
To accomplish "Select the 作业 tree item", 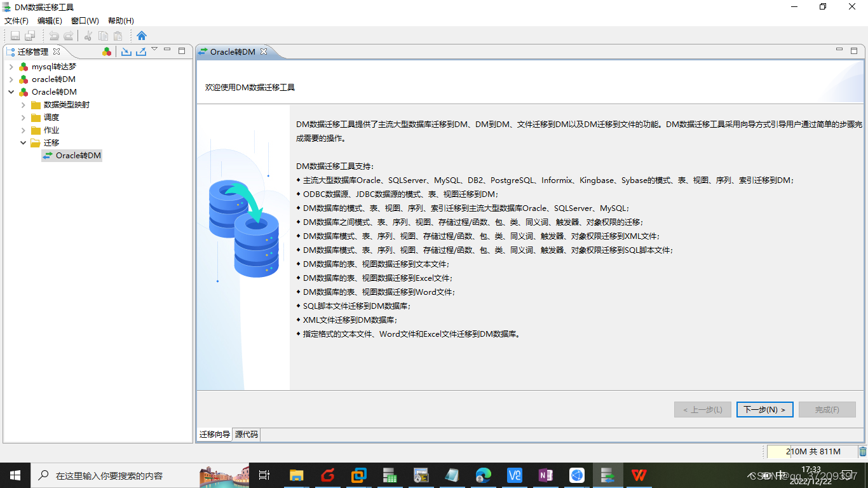I will point(51,130).
